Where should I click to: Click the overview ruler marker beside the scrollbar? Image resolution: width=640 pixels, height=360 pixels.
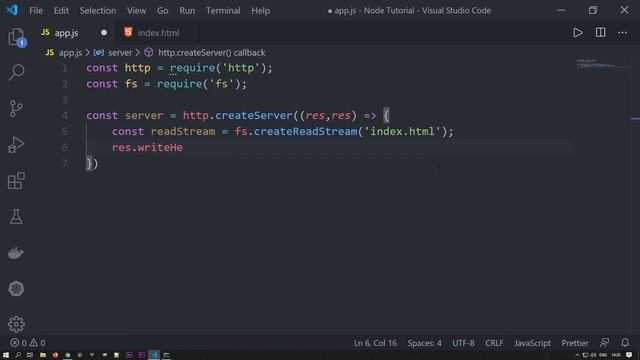635,119
